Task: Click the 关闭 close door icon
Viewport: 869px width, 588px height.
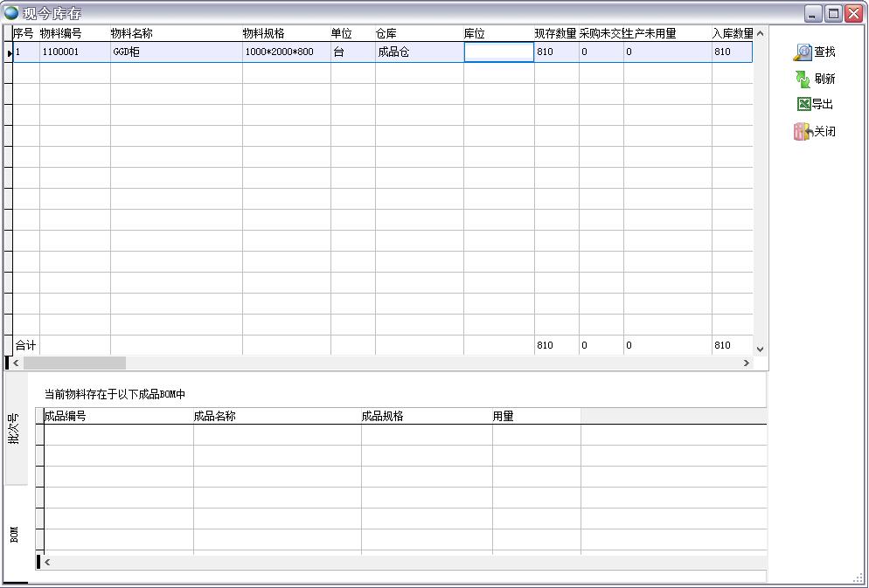Action: (x=803, y=132)
